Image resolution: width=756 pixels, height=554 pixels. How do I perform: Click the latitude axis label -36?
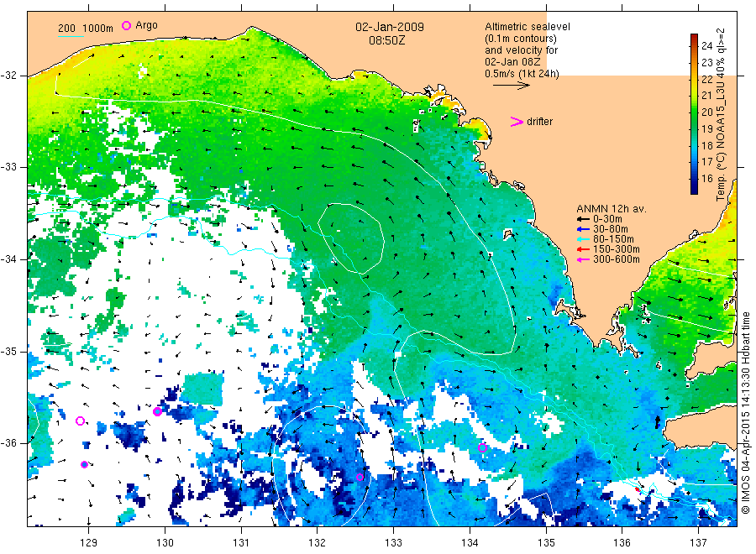coord(9,443)
